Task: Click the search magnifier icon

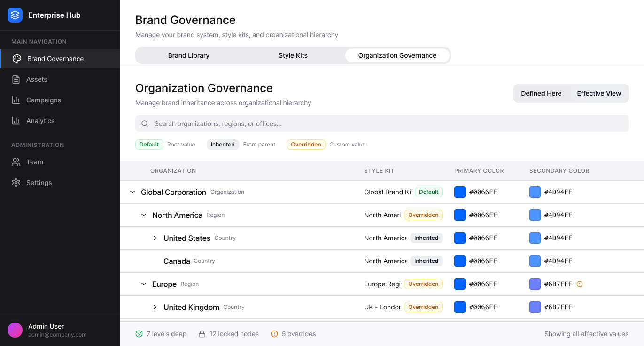Action: pyautogui.click(x=145, y=123)
